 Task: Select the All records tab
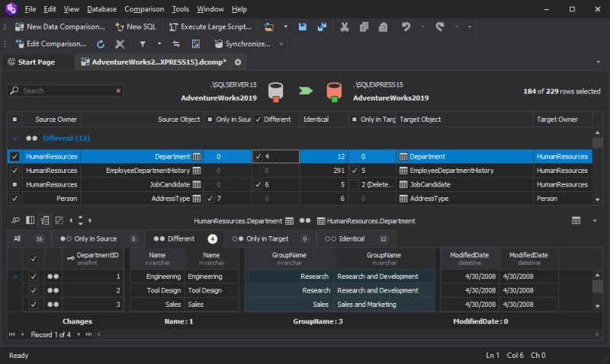tap(30, 239)
